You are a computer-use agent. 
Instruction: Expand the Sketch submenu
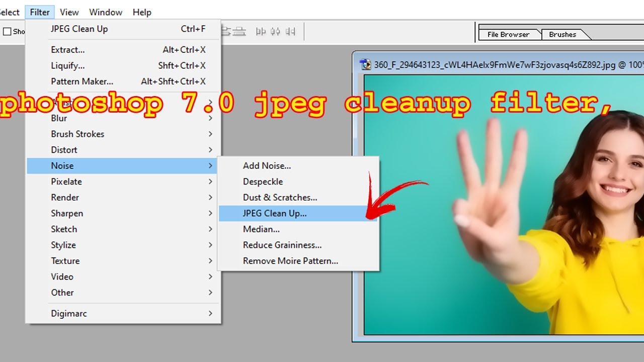[123, 229]
